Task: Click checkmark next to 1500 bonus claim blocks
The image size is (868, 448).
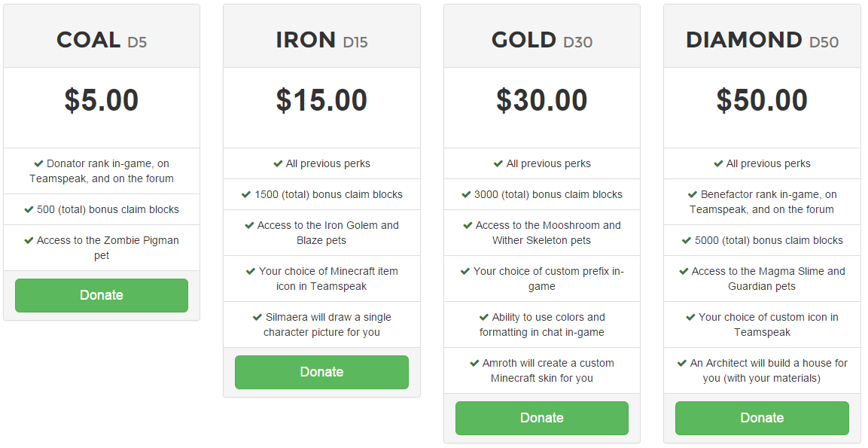Action: click(246, 194)
